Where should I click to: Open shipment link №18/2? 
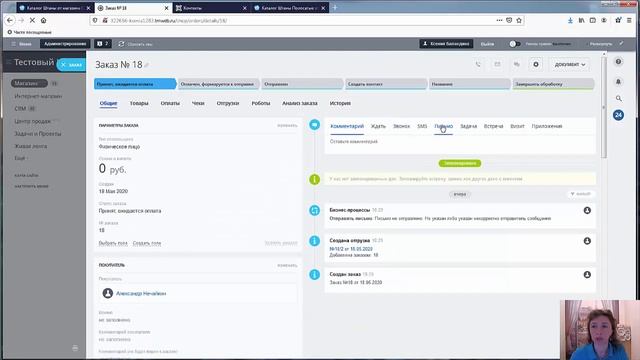click(x=351, y=249)
